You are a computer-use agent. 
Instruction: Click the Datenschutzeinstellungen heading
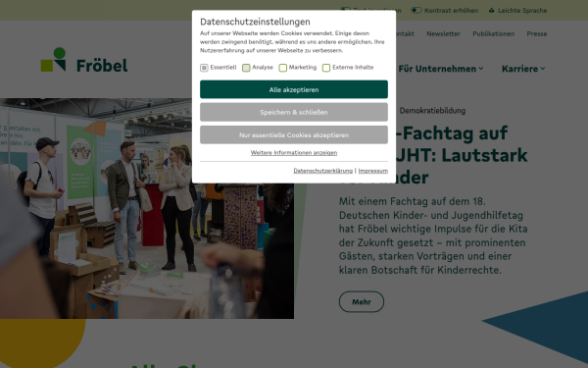255,22
